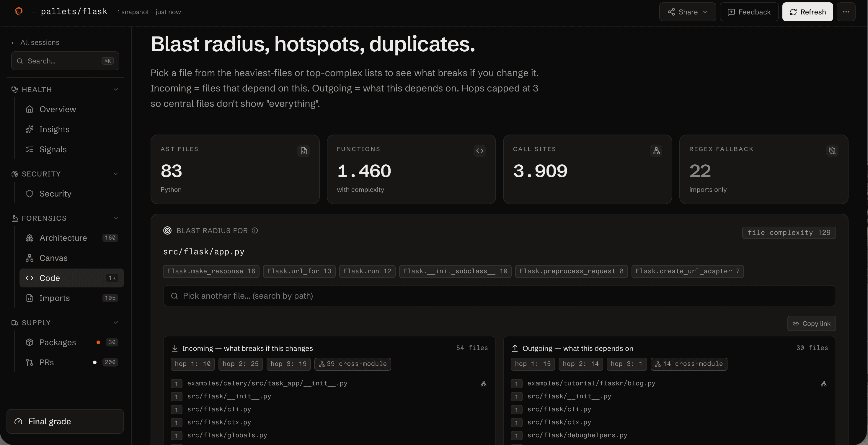The height and width of the screenshot is (445, 868).
Task: Open the Overview page
Action: click(x=71, y=109)
